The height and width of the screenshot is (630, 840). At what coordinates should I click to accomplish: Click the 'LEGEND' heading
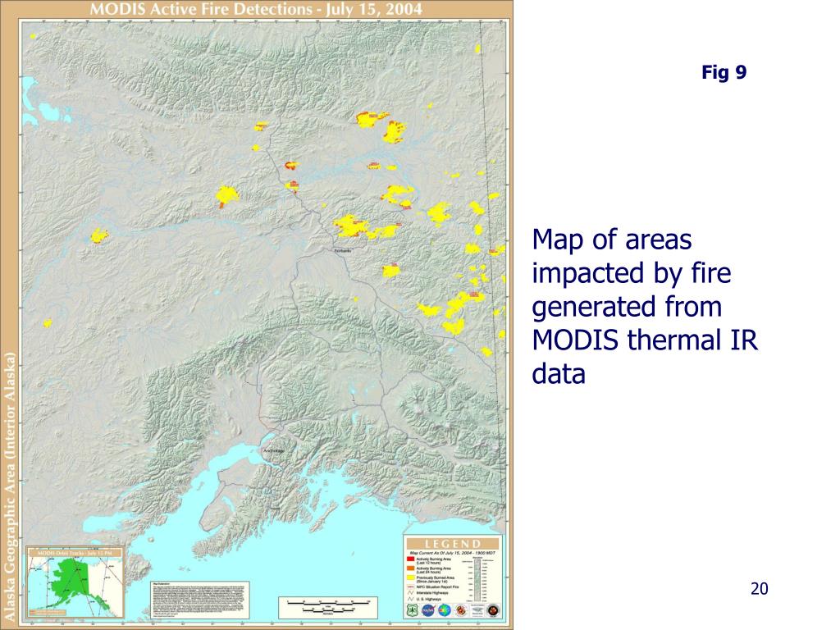tap(453, 544)
